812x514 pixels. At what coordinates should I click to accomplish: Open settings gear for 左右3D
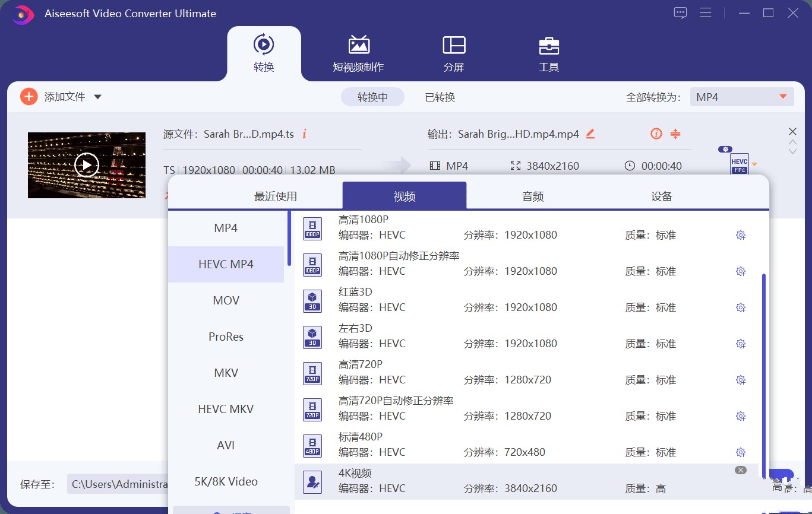click(741, 344)
